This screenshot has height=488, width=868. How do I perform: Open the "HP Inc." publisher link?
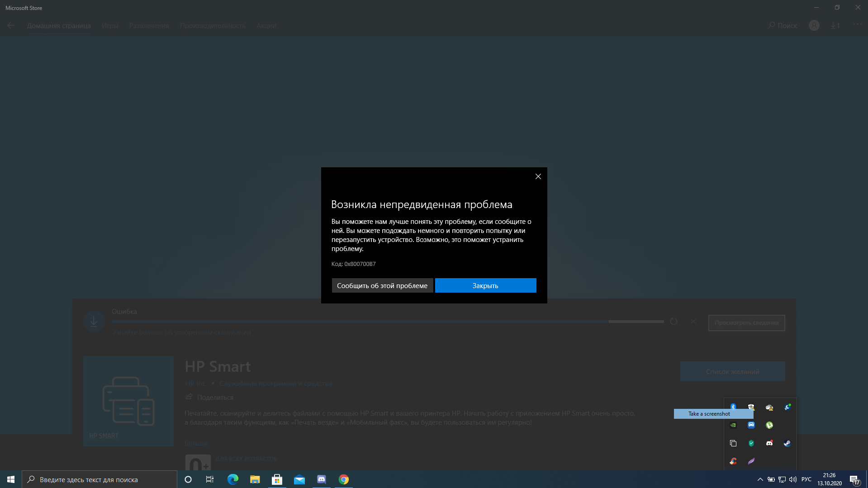coord(195,384)
